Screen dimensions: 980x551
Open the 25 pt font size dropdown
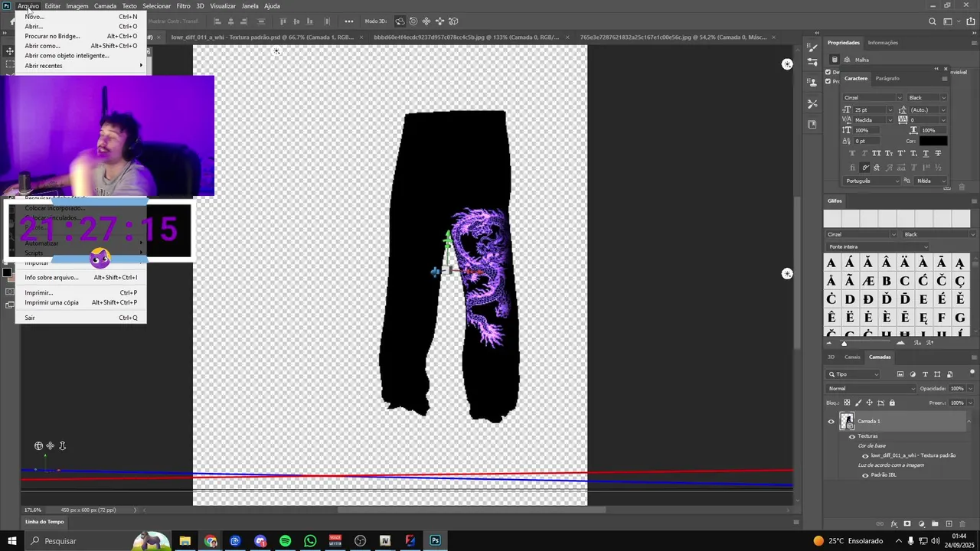click(x=890, y=110)
